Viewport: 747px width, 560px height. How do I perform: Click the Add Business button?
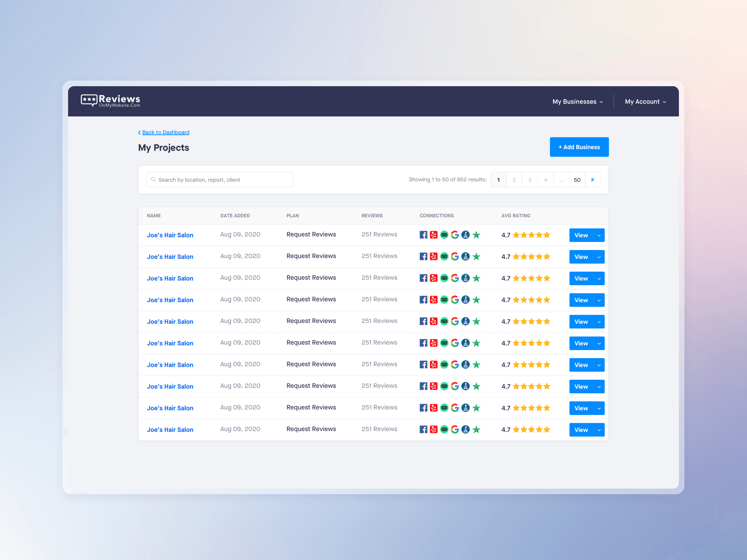click(579, 147)
